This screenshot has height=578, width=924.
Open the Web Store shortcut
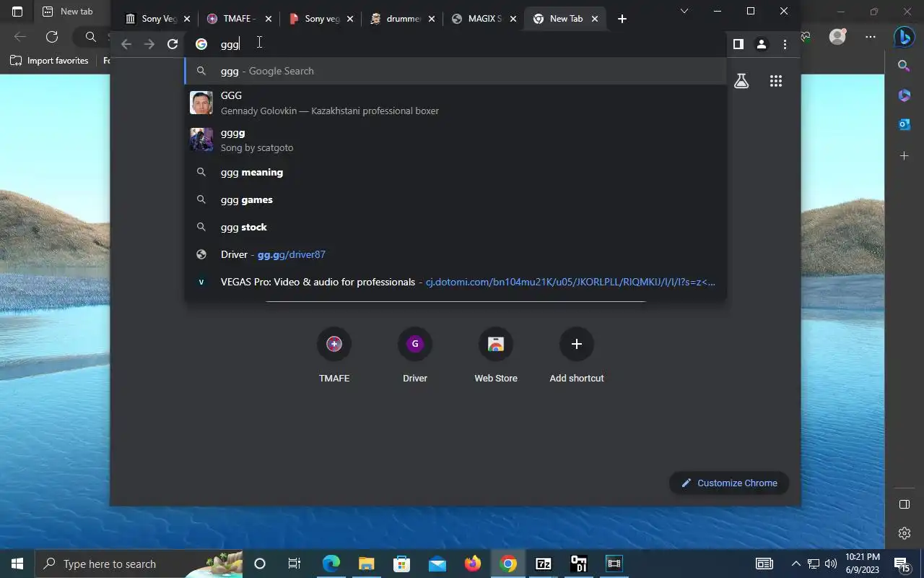tap(496, 354)
